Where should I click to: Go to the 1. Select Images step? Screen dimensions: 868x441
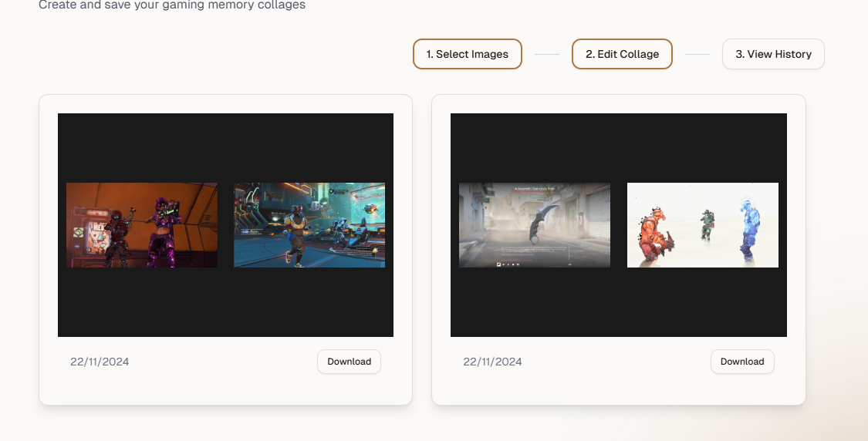tap(468, 54)
